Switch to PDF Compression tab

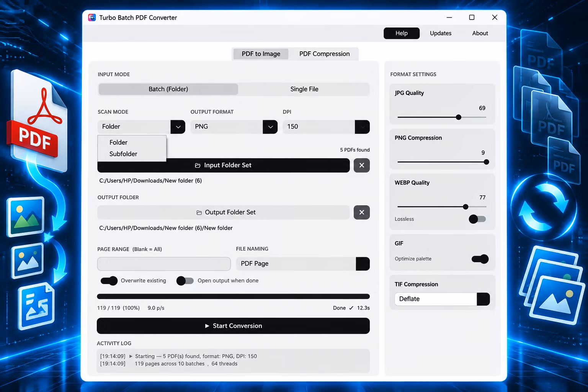[325, 54]
